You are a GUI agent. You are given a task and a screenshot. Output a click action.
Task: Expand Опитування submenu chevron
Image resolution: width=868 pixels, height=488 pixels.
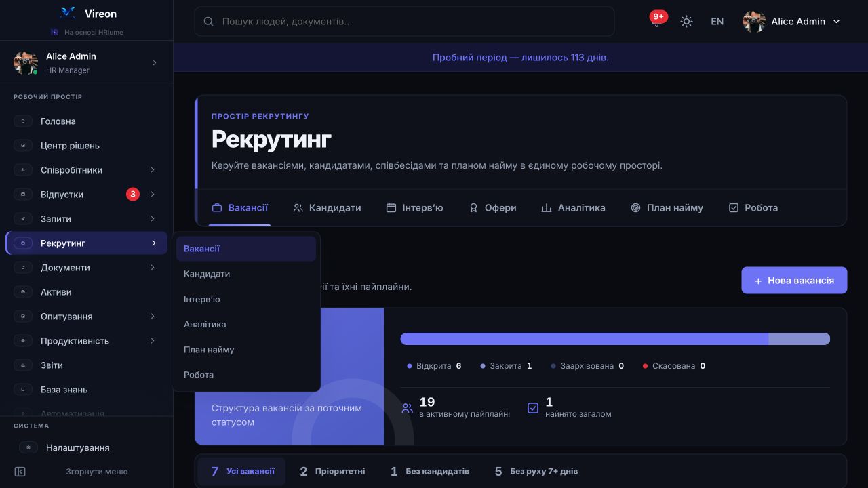(153, 317)
